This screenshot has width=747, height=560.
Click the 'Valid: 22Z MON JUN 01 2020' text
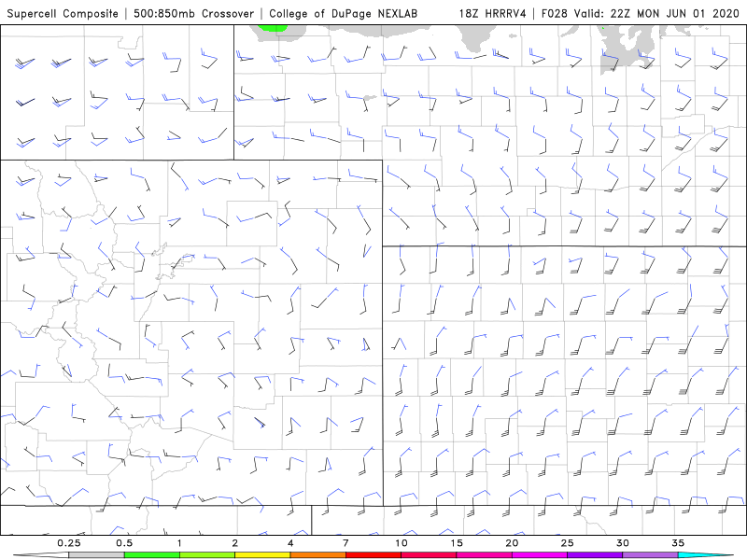pos(656,13)
